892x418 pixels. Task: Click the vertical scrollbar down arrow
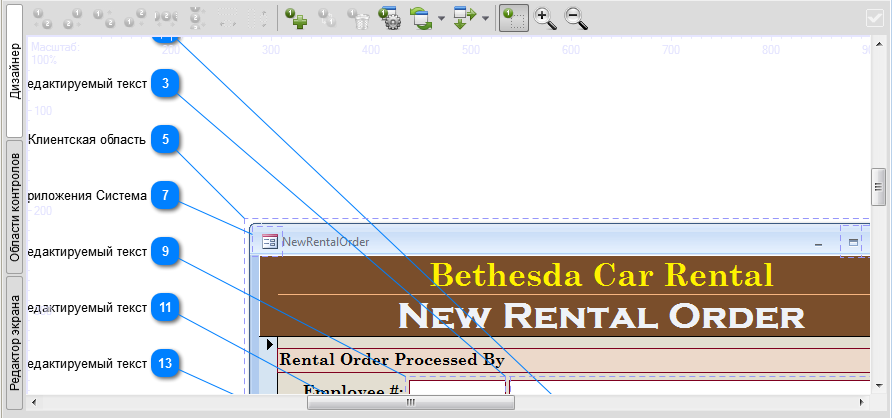pyautogui.click(x=878, y=384)
